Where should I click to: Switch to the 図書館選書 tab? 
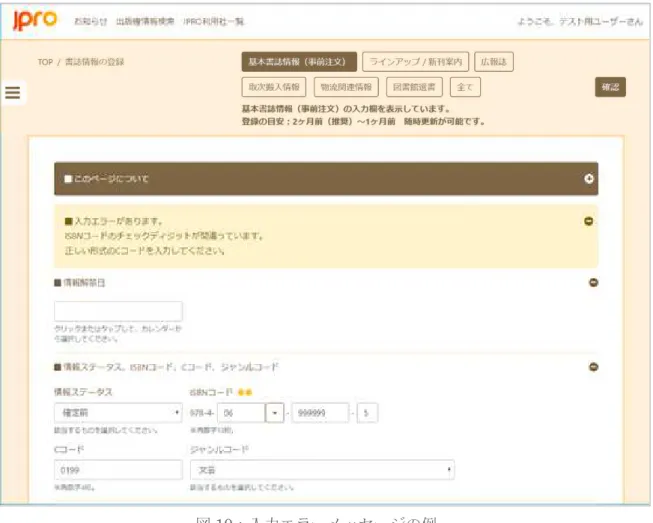coord(414,87)
